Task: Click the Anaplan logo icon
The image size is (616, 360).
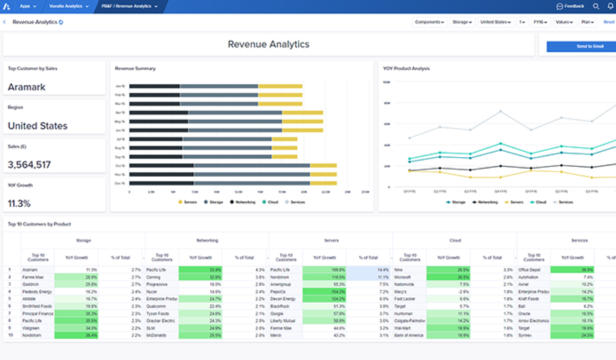Action: pyautogui.click(x=6, y=6)
